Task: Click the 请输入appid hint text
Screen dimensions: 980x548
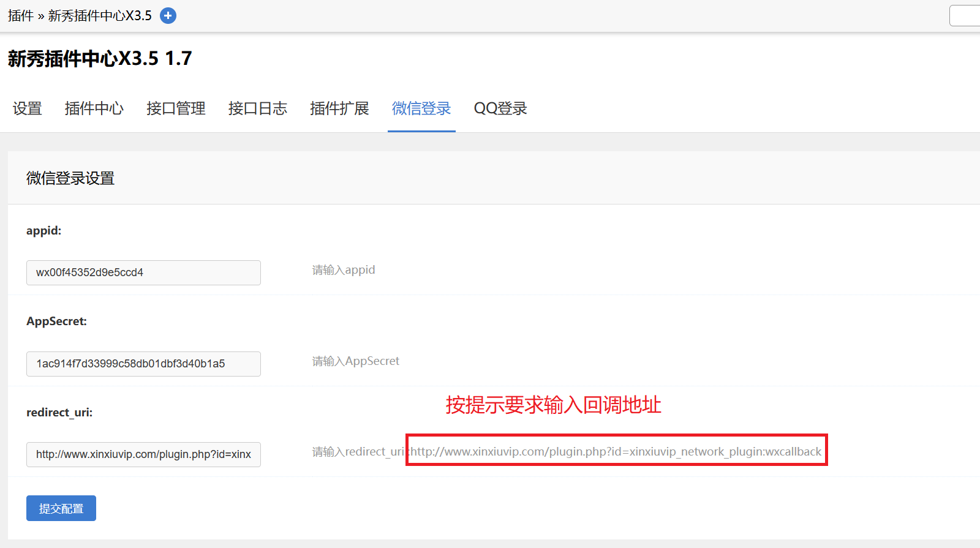Action: (x=344, y=270)
